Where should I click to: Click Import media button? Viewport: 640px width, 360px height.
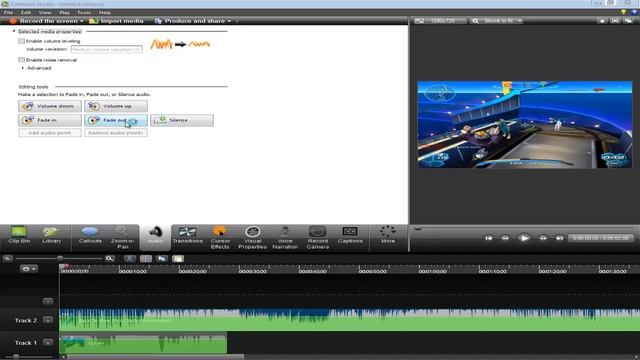click(x=116, y=21)
